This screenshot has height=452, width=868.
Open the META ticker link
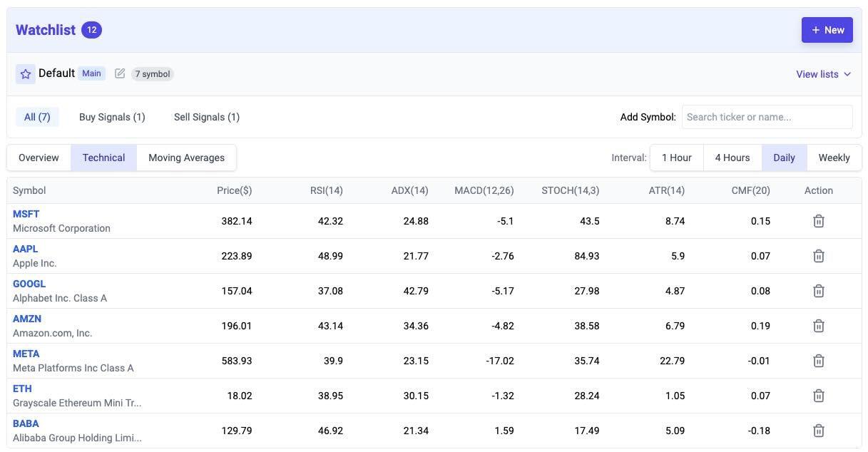[26, 354]
